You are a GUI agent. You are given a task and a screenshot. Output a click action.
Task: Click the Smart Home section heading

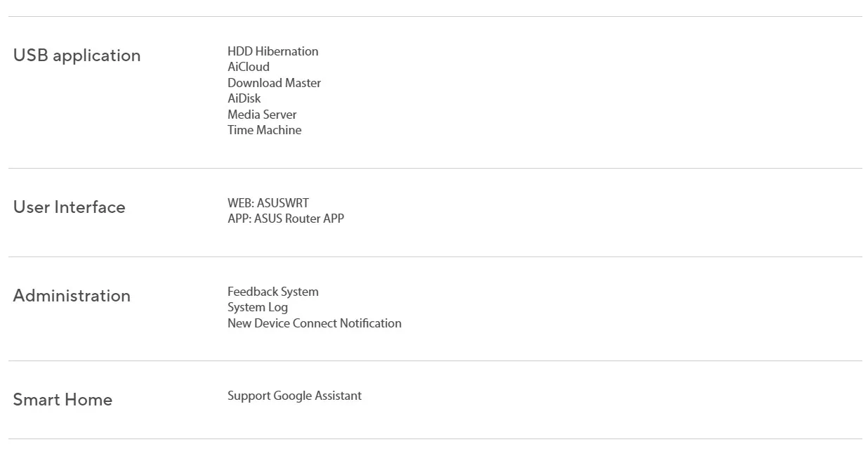pos(63,400)
